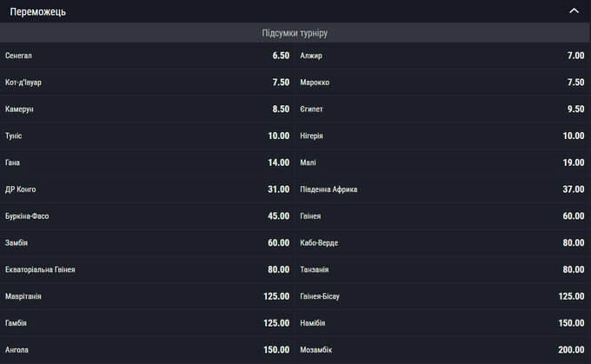Choose Нігерія winner odds
This screenshot has height=364, width=591.
pos(442,136)
